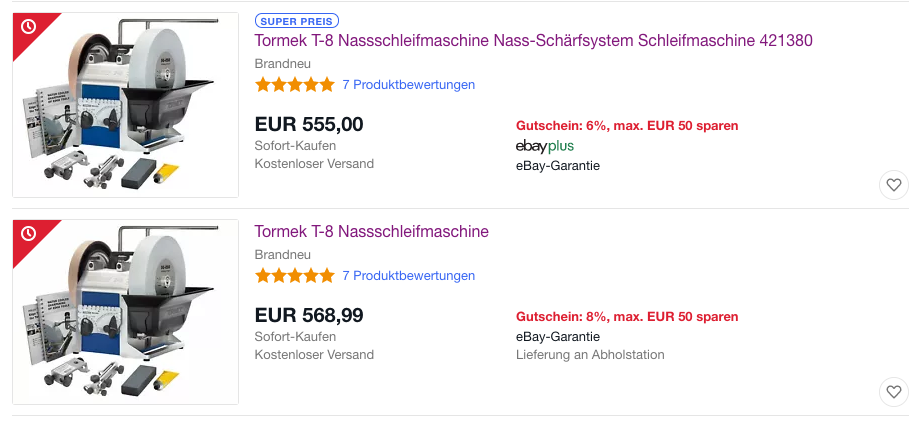Click red clock badge on second listing image

pos(29,234)
